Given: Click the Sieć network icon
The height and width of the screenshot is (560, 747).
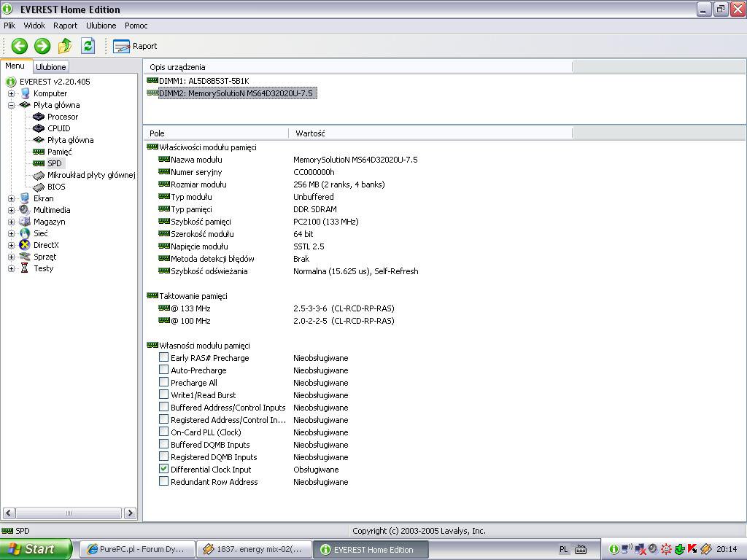Looking at the screenshot, I should pos(25,233).
